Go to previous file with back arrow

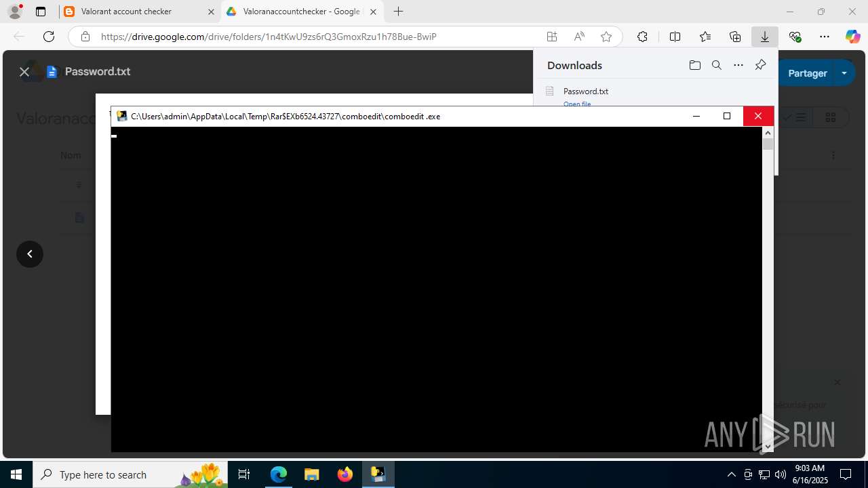click(30, 254)
